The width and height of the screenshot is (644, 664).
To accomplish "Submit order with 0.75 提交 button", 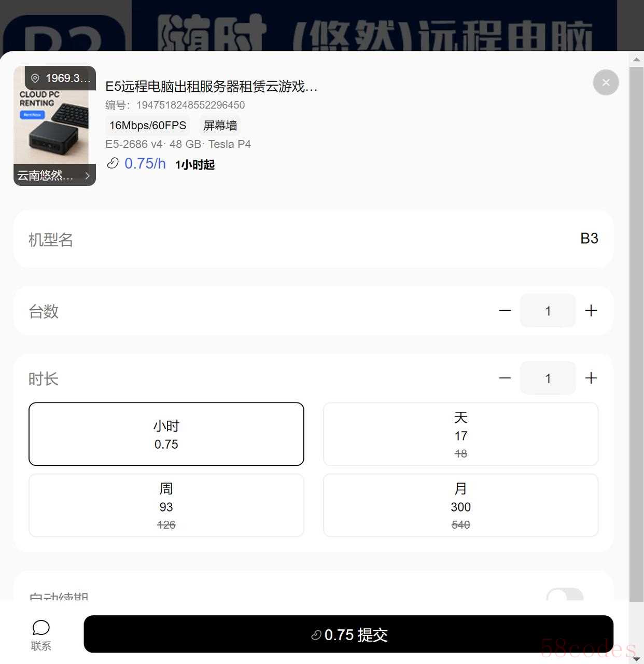I will (x=348, y=634).
